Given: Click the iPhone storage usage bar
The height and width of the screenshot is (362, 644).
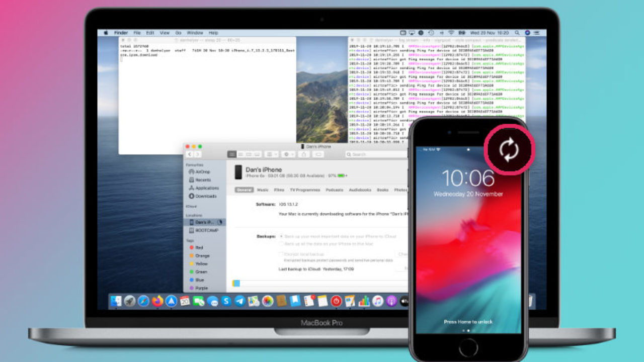Looking at the screenshot, I should (x=320, y=284).
